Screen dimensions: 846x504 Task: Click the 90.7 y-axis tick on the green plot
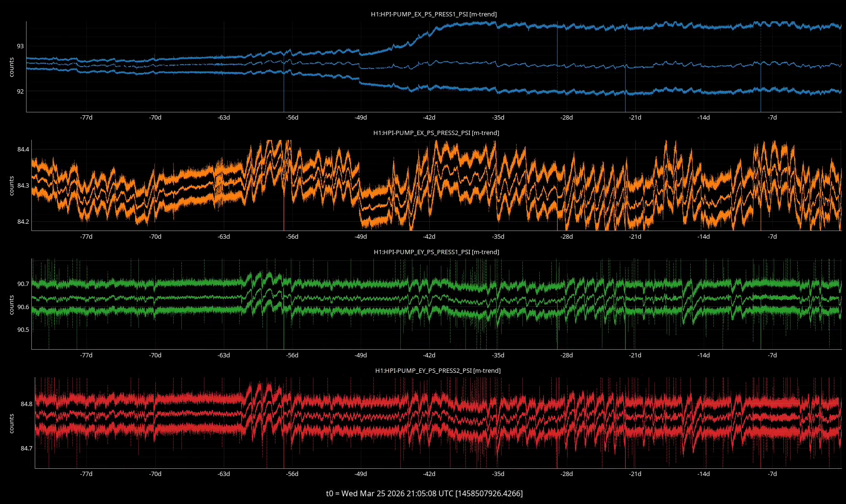23,284
